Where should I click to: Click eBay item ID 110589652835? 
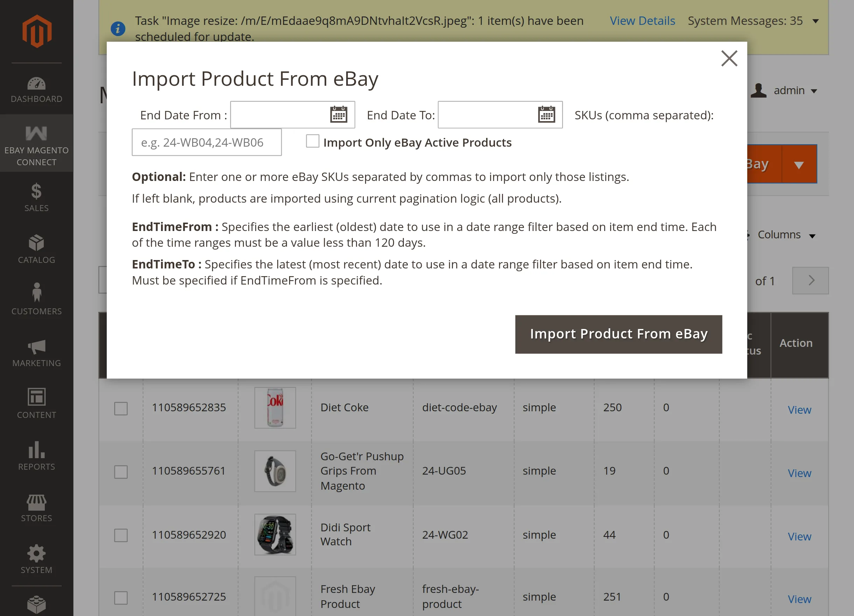coord(189,407)
